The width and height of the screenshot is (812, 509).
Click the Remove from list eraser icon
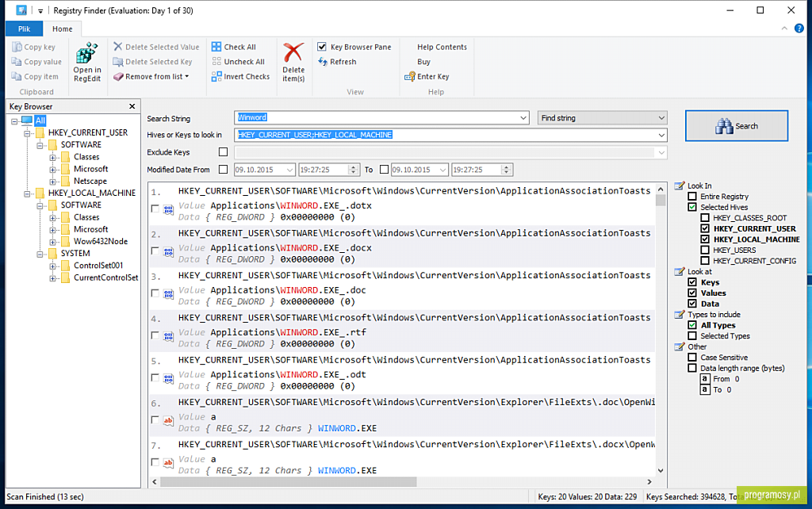click(118, 77)
